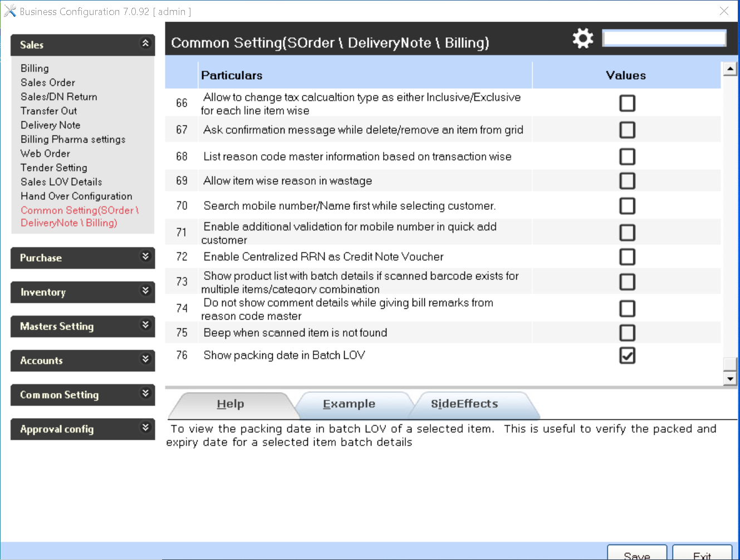The height and width of the screenshot is (560, 740).
Task: Select row 75 Beep when scanned item text
Action: 295,333
